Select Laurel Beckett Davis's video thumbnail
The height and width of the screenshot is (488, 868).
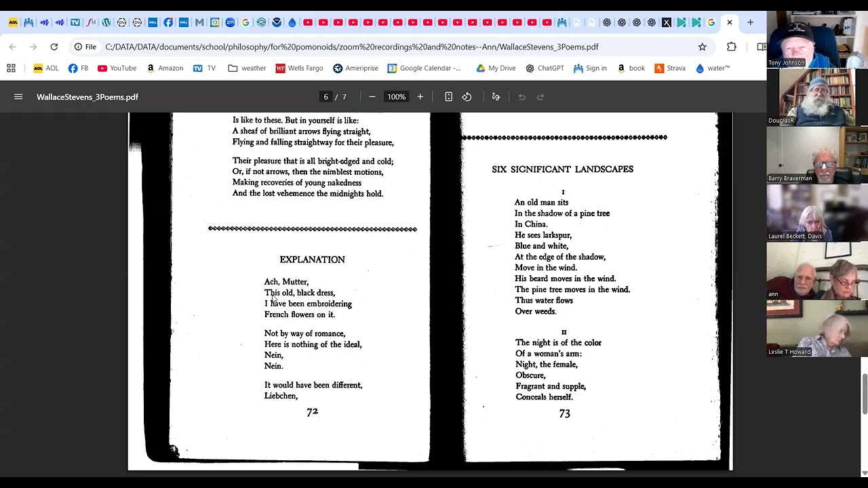pyautogui.click(x=817, y=212)
